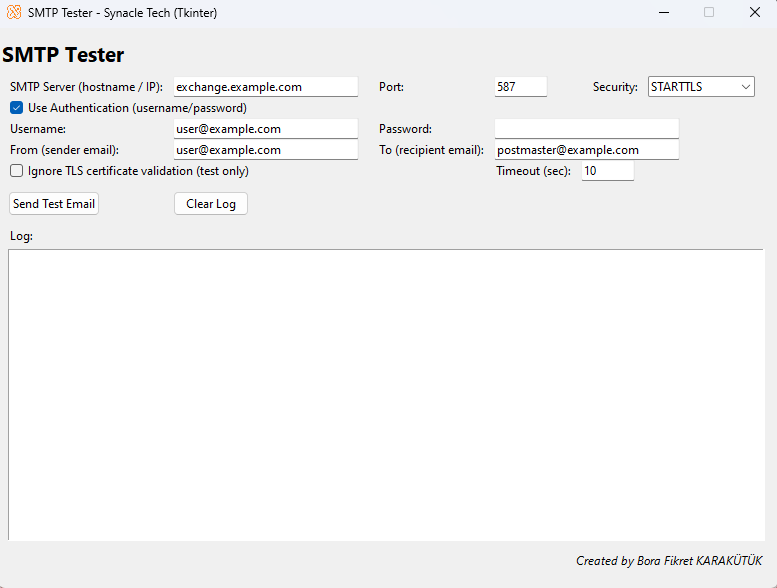Image resolution: width=777 pixels, height=588 pixels.
Task: Disable the Use Authentication checkbox
Action: point(17,108)
